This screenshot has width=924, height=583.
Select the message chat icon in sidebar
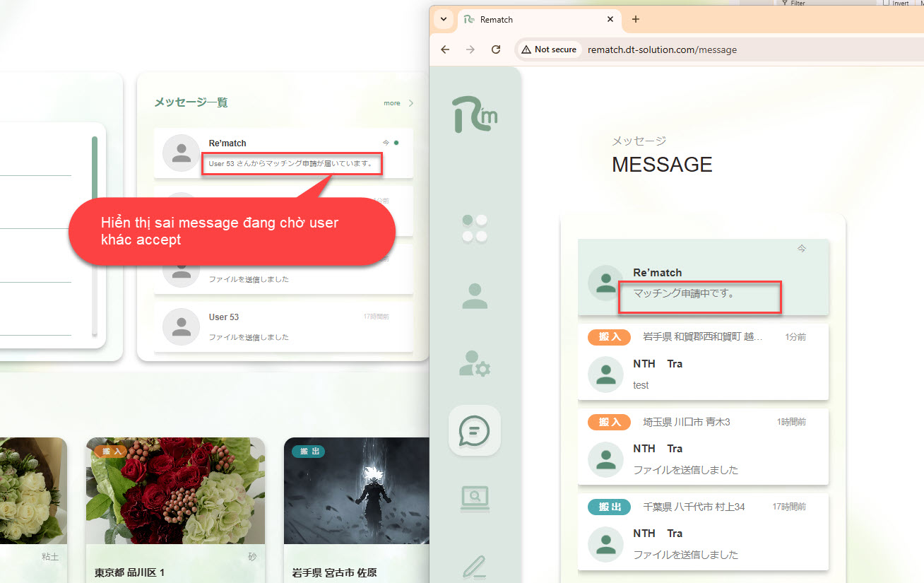pos(475,430)
